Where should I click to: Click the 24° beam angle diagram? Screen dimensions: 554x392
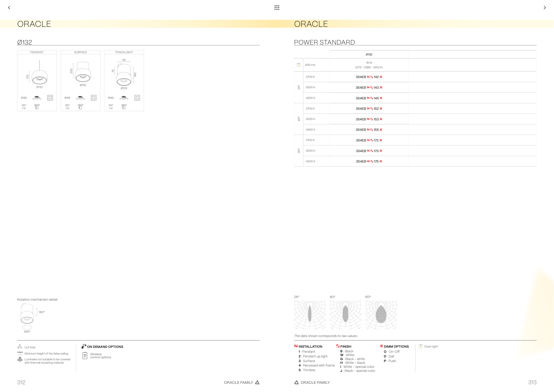(310, 315)
